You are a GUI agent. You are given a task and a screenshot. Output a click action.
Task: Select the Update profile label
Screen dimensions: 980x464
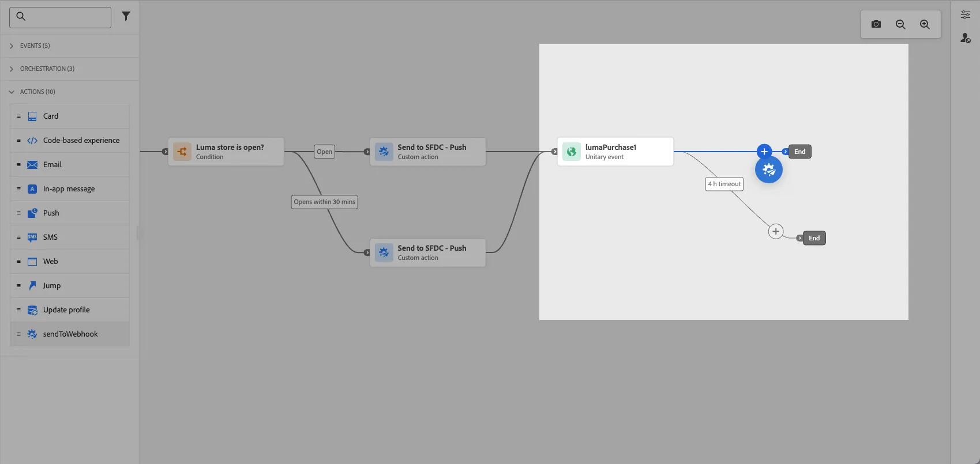(66, 310)
